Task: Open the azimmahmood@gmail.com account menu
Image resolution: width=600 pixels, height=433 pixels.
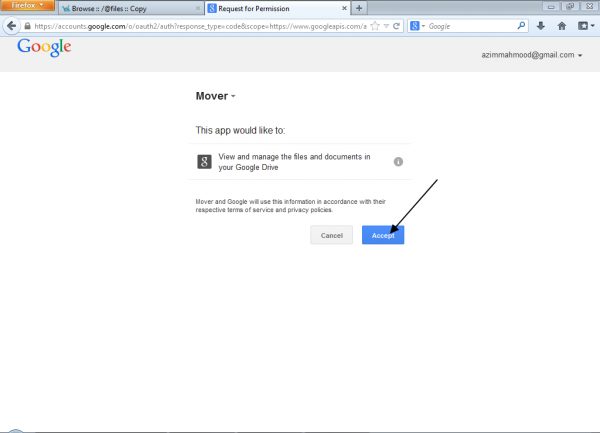Action: pos(532,55)
